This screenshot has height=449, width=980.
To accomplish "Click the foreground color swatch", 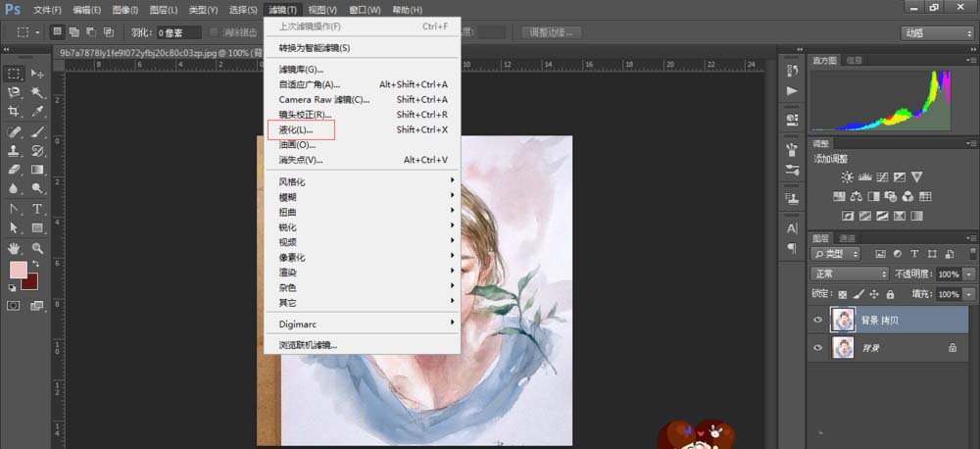I will pyautogui.click(x=18, y=270).
